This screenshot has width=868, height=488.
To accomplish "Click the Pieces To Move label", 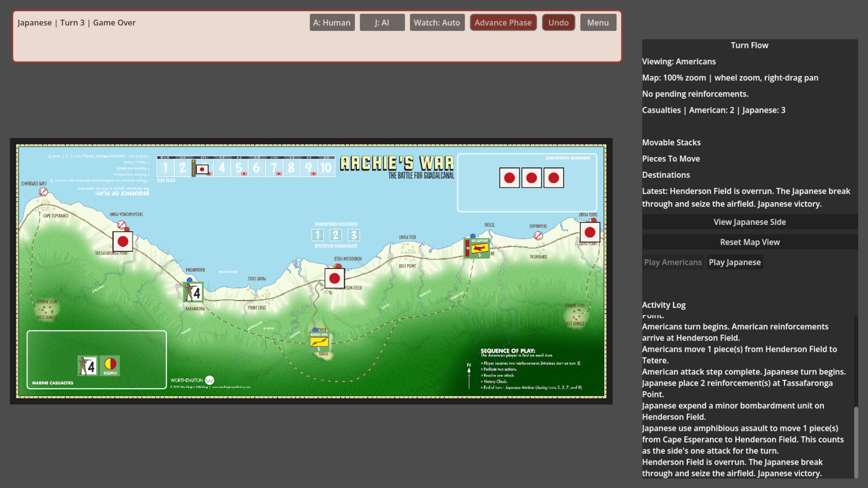I will tap(671, 159).
